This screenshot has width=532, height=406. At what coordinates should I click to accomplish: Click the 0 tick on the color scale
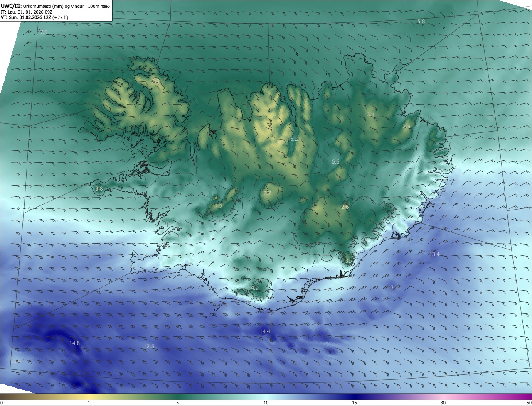coord(2,403)
